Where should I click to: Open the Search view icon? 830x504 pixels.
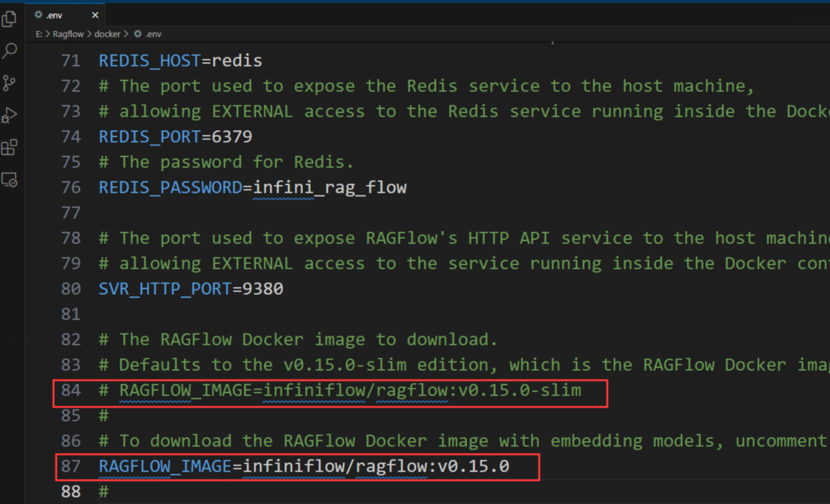[10, 52]
